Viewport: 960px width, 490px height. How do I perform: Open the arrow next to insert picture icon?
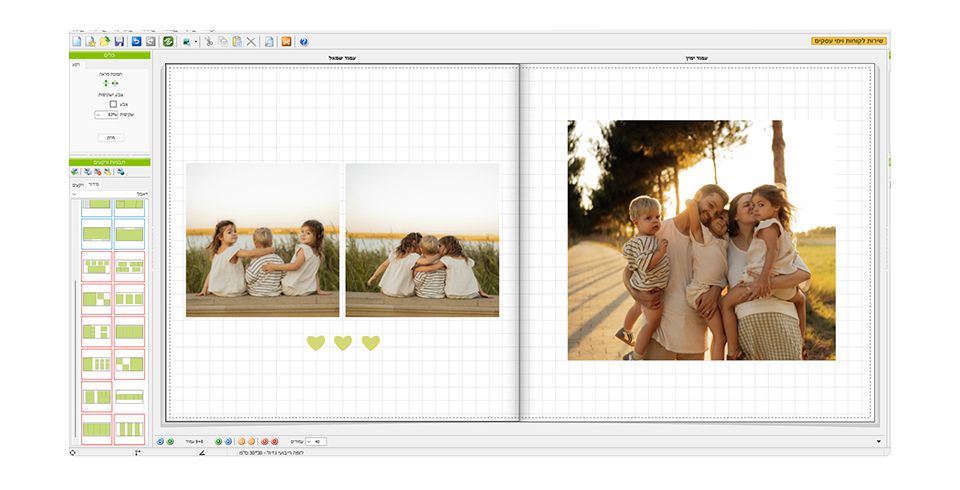click(x=196, y=42)
